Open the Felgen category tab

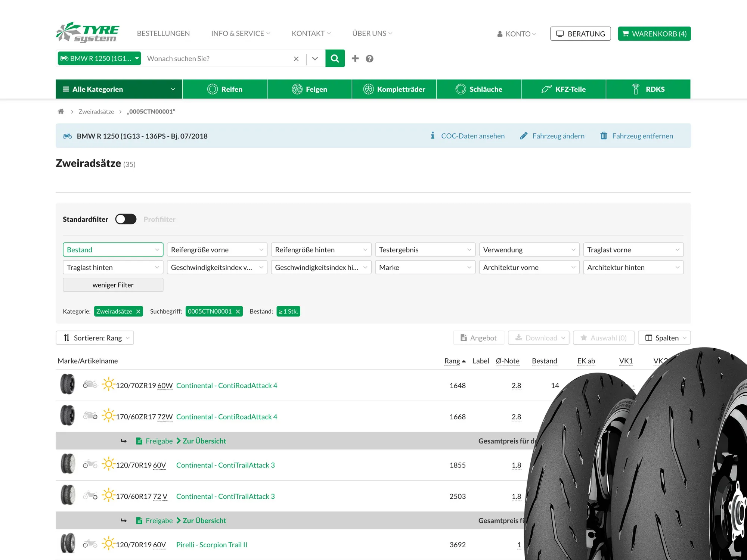(x=309, y=89)
